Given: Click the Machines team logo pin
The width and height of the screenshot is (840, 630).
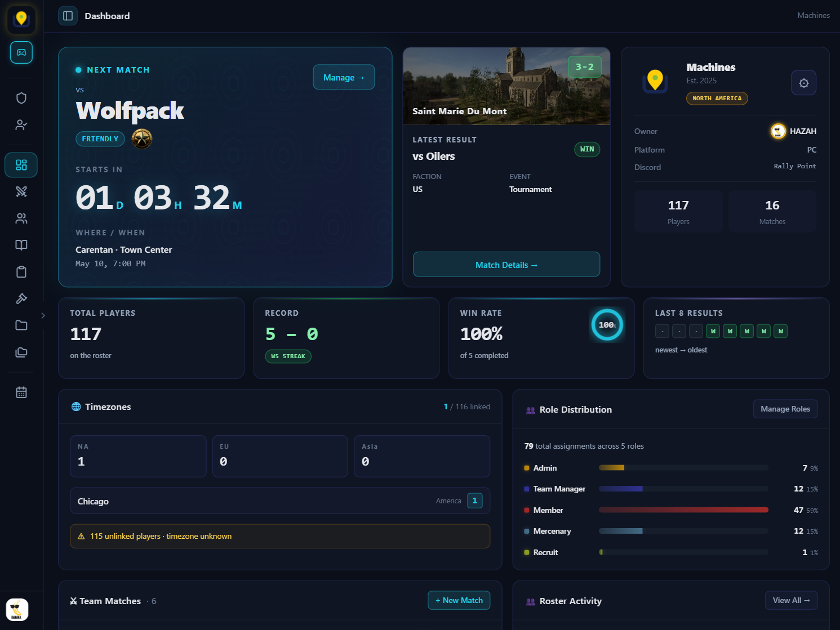Looking at the screenshot, I should pyautogui.click(x=655, y=82).
